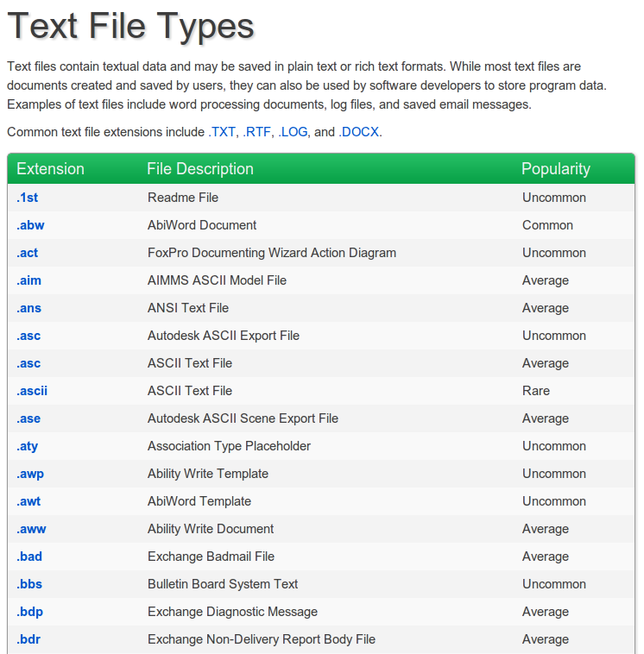The width and height of the screenshot is (644, 654).
Task: Click the .bad extension link
Action: (29, 557)
